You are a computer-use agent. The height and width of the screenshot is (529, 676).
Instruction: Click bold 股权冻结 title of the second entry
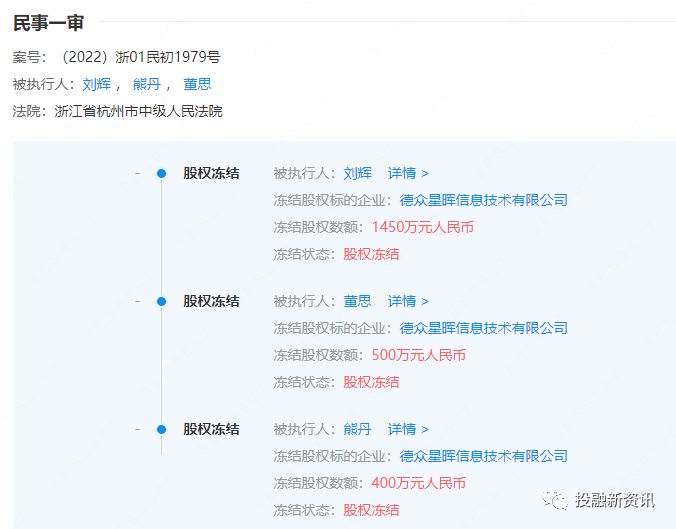(211, 301)
